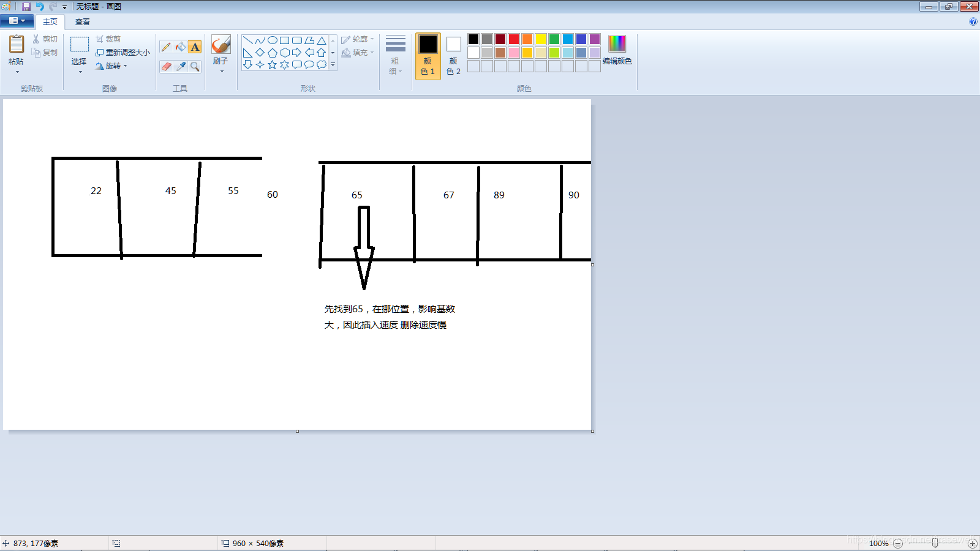This screenshot has height=551, width=980.
Task: Choose the Five-point star shape
Action: [x=273, y=64]
